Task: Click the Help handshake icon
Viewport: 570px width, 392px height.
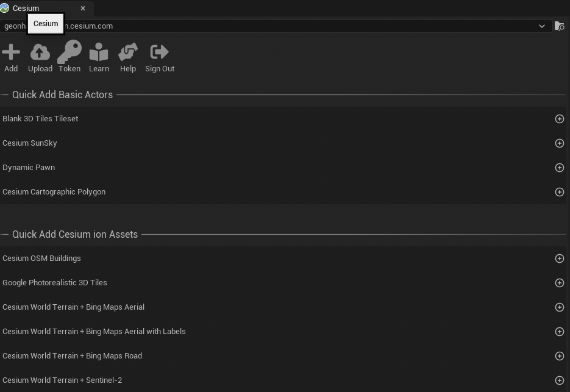Action: (128, 52)
